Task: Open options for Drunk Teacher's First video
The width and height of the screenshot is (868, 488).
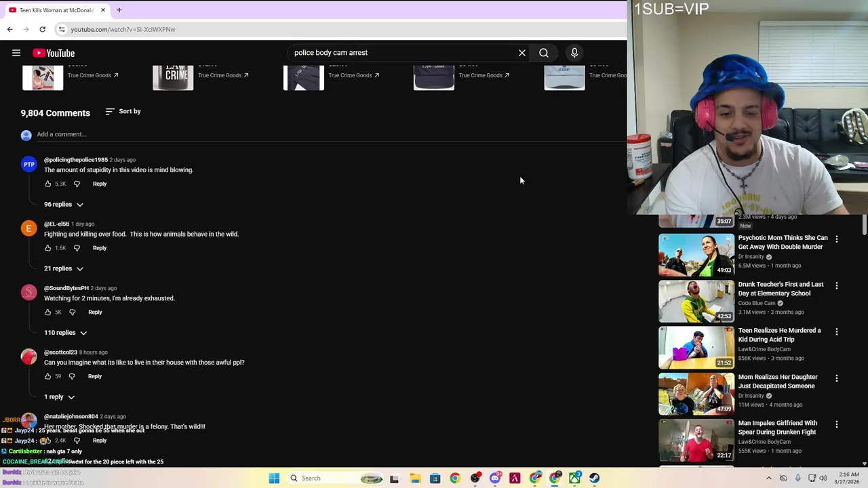Action: [x=837, y=285]
